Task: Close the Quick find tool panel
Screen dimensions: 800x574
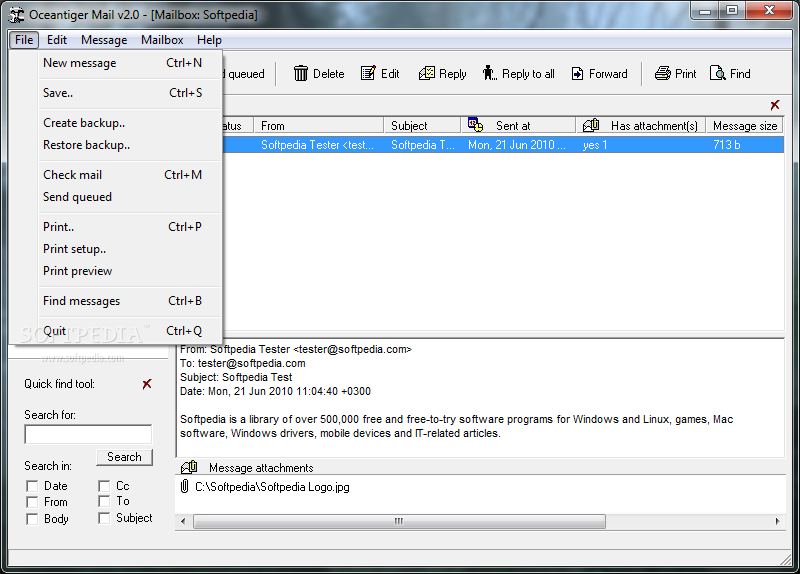Action: click(x=147, y=384)
